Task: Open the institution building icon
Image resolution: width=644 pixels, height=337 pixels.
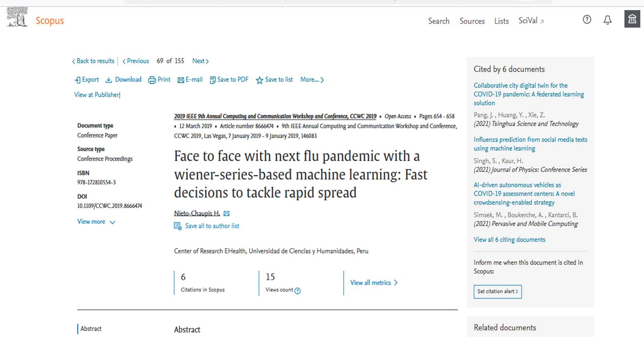Action: (x=632, y=19)
